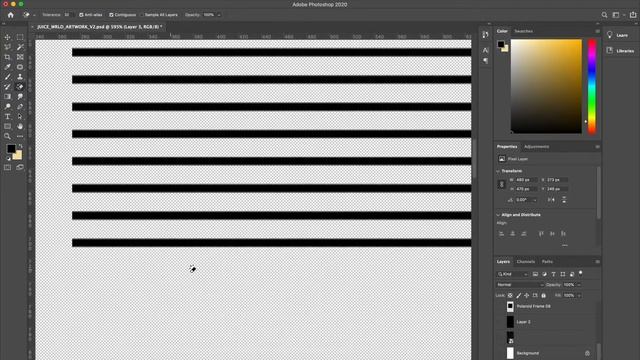Open more align options ellipsis
Viewport: 640px width, 360px height.
click(564, 245)
